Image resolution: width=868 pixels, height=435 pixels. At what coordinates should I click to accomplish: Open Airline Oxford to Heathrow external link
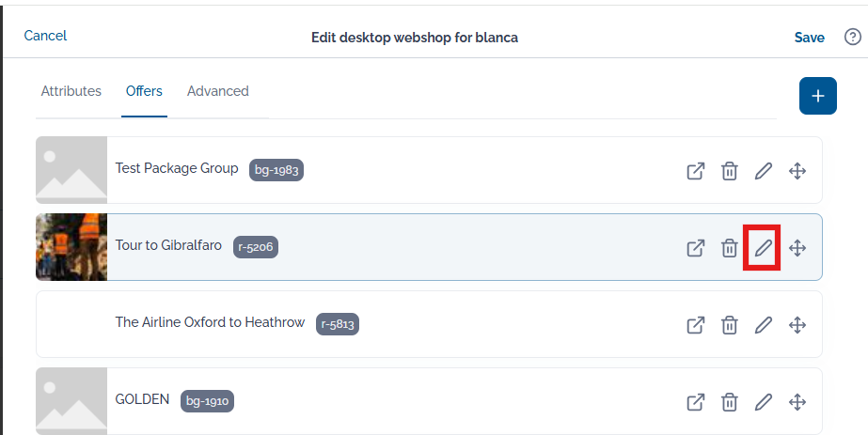click(696, 325)
